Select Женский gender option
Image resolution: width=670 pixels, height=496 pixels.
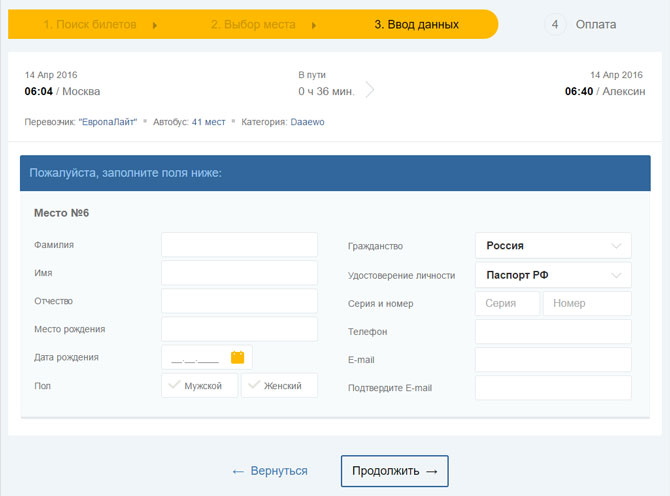pos(279,385)
